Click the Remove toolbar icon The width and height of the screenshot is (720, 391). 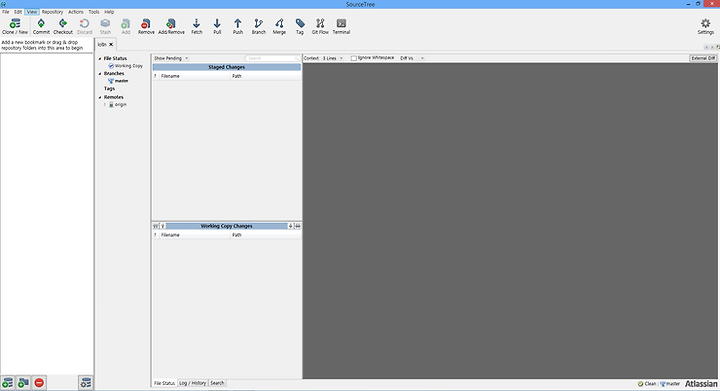(146, 26)
